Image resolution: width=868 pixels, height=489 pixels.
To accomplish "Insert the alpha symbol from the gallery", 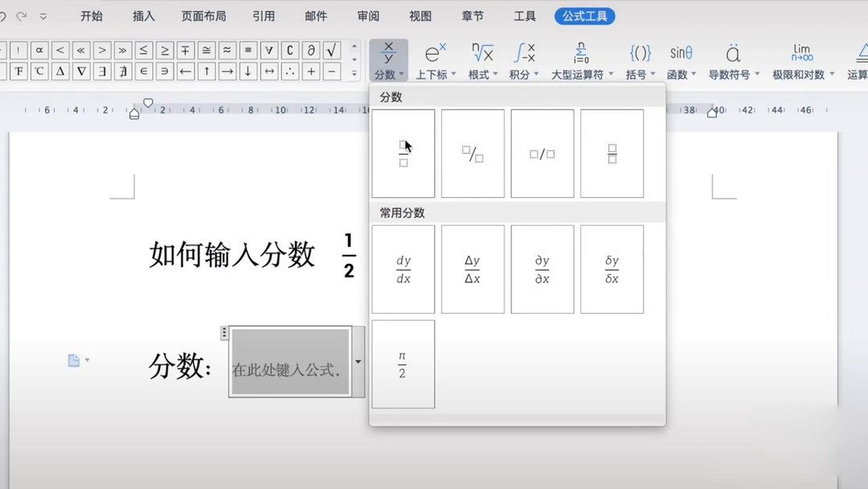I will point(39,50).
